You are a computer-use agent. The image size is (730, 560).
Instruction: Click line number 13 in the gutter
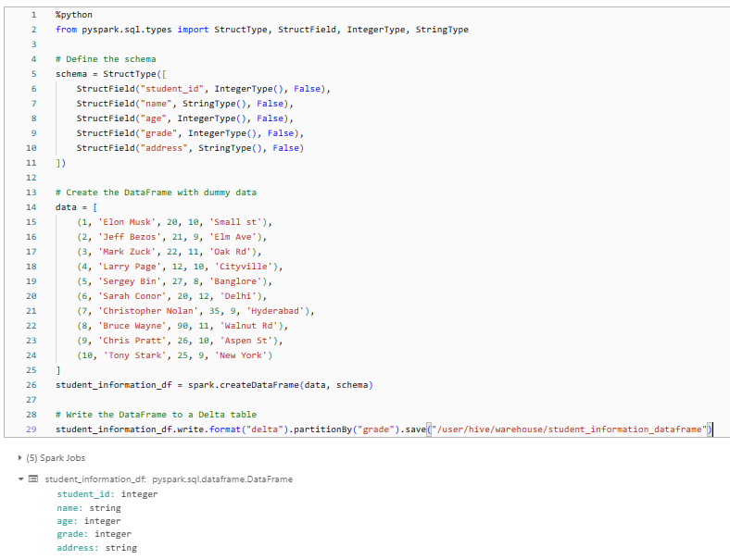tap(31, 193)
